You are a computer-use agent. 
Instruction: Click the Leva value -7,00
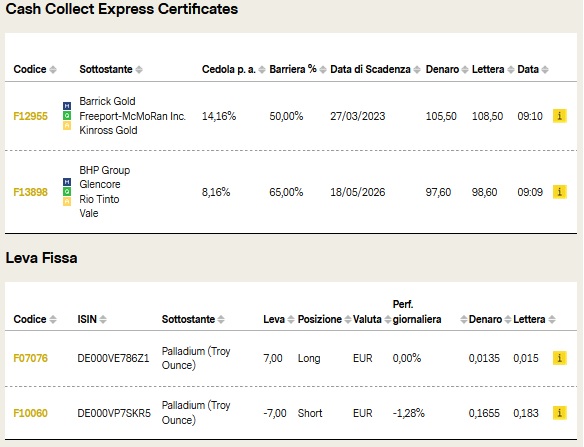click(x=275, y=413)
